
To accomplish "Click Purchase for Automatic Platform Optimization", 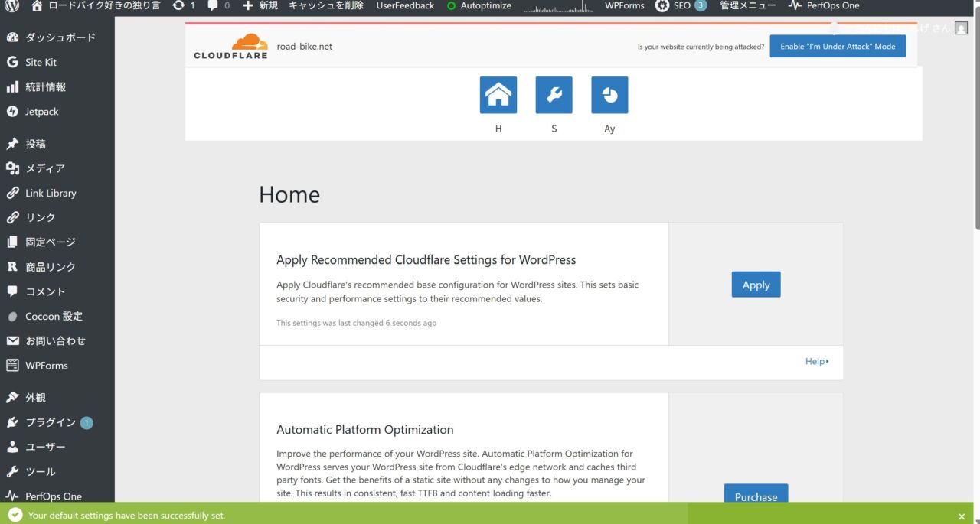I will click(x=756, y=496).
